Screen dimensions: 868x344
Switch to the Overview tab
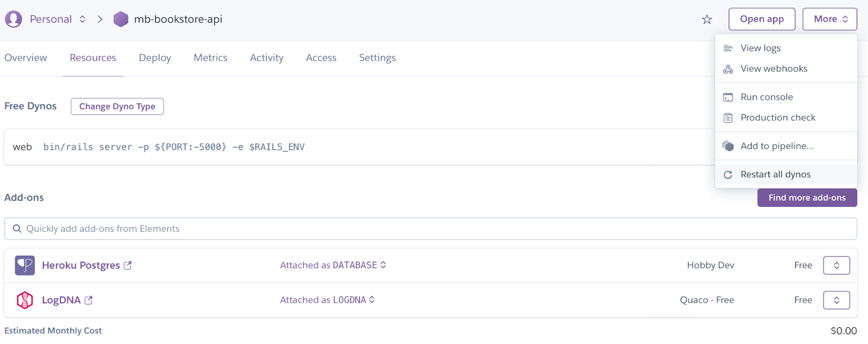(25, 58)
